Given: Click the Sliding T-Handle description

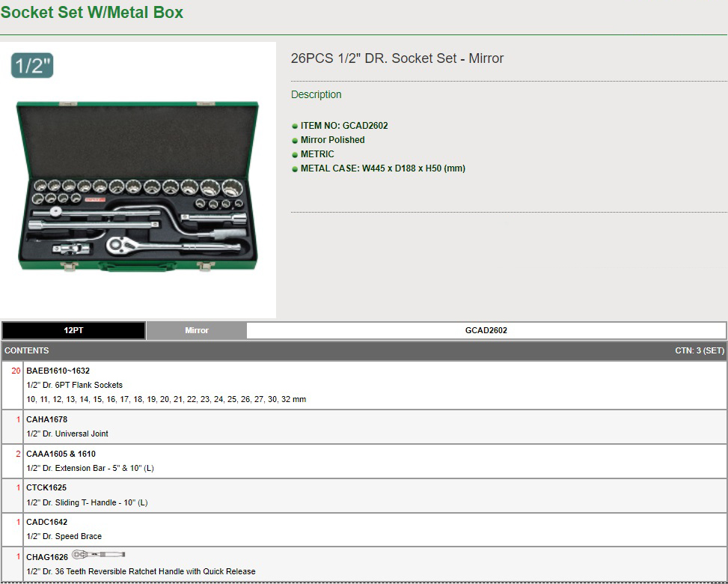Looking at the screenshot, I should pyautogui.click(x=87, y=502).
